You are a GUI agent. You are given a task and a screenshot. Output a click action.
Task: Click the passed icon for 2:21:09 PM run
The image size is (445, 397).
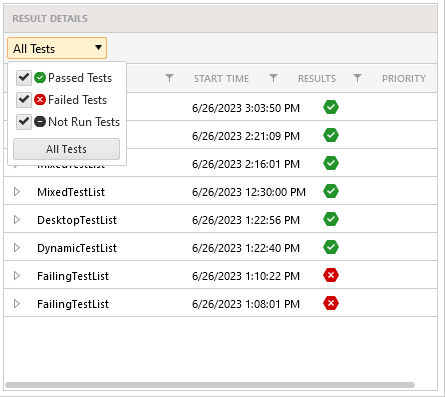tap(331, 135)
